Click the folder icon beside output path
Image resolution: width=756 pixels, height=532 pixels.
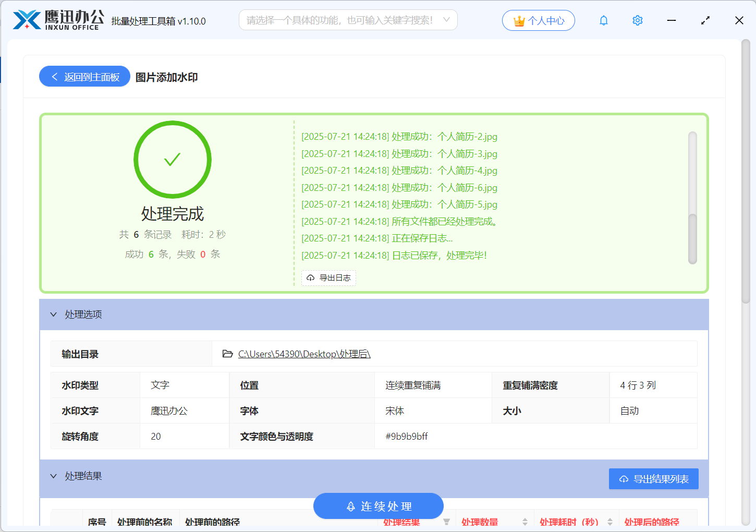227,354
